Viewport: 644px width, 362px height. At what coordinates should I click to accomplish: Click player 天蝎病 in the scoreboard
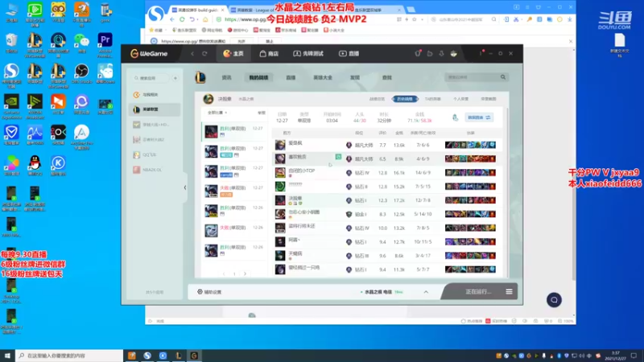click(295, 253)
